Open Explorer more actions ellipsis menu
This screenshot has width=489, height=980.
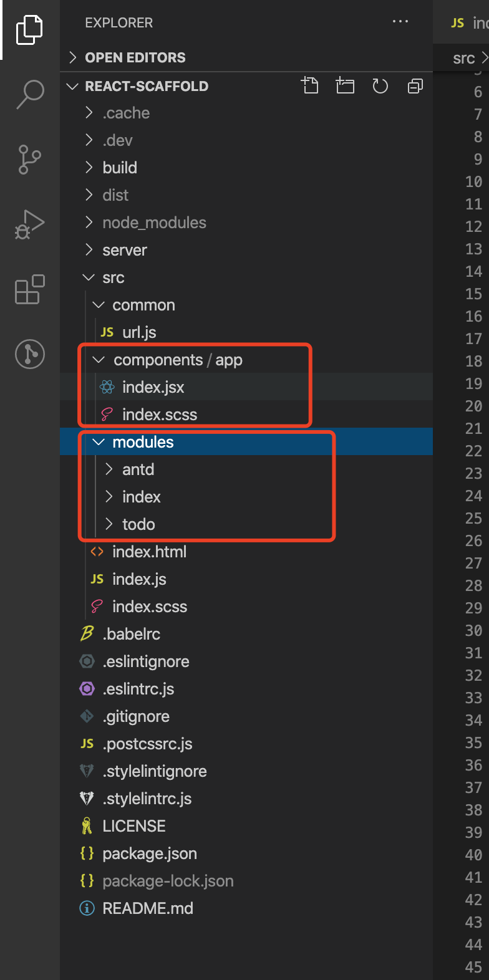click(400, 22)
